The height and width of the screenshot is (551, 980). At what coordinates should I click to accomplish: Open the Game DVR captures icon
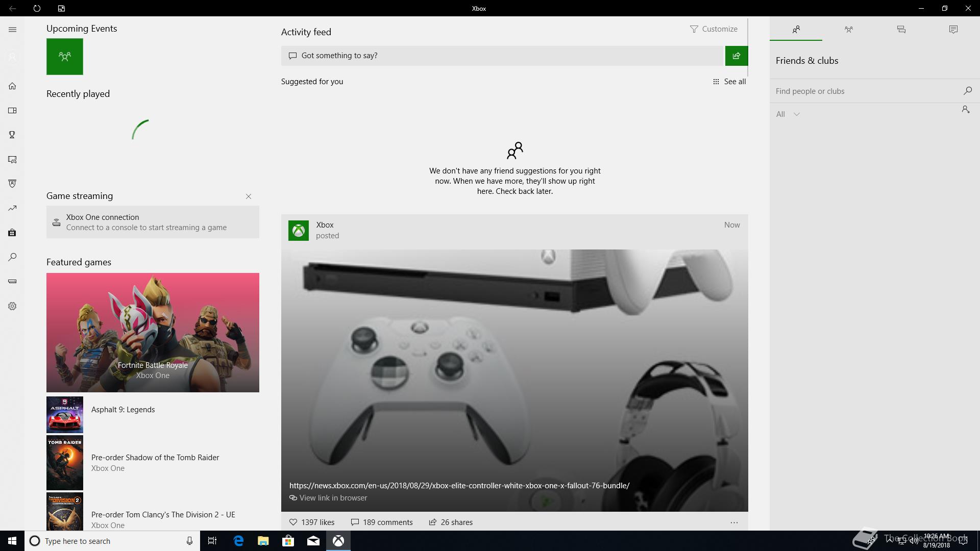pos(12,160)
